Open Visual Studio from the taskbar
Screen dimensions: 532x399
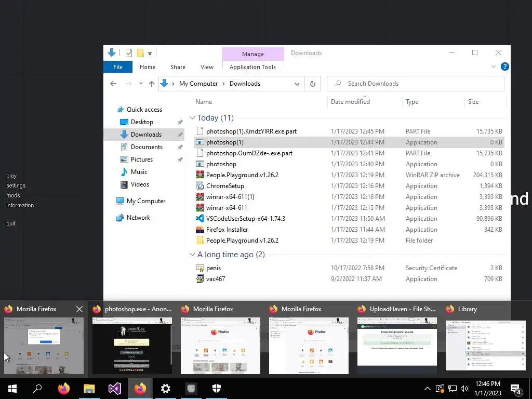115,389
